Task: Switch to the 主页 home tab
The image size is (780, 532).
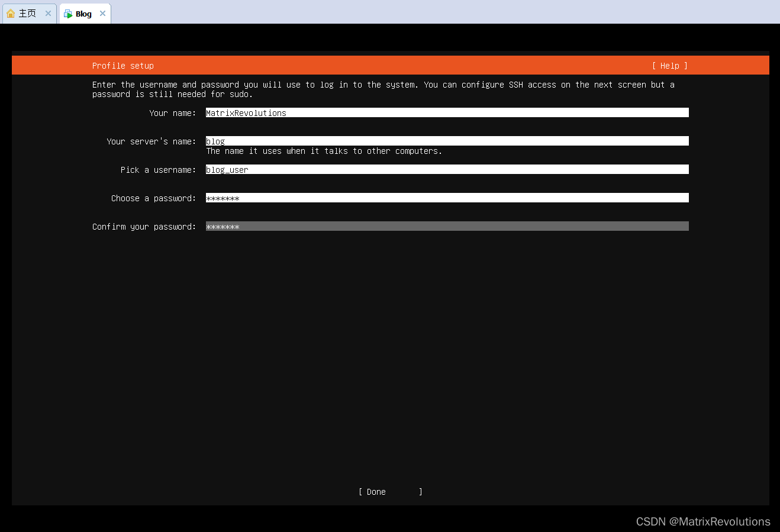Action: click(x=27, y=13)
